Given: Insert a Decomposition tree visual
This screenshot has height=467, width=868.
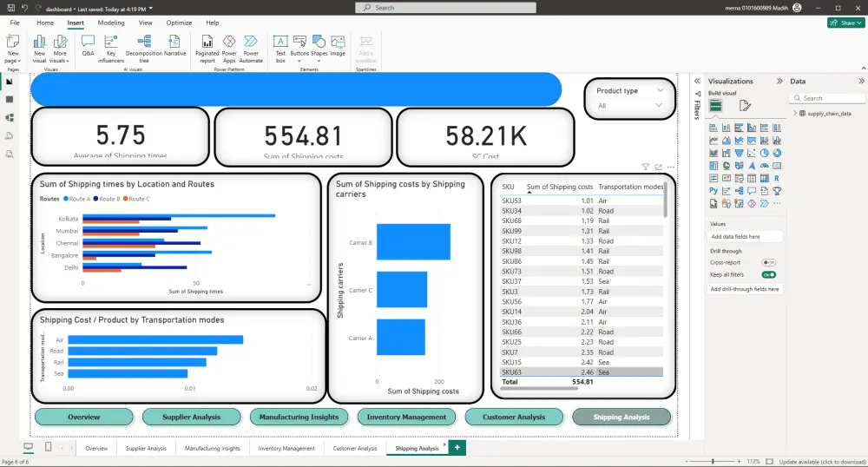Looking at the screenshot, I should [144, 48].
